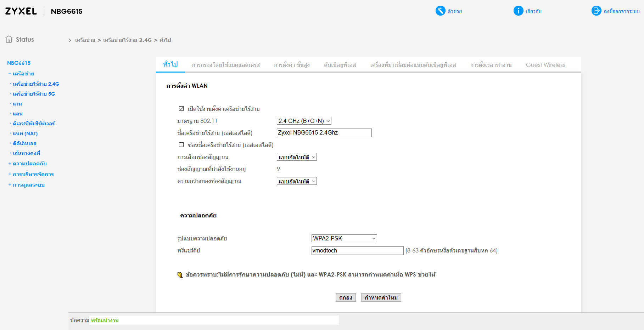Click the logout icon

pyautogui.click(x=596, y=11)
